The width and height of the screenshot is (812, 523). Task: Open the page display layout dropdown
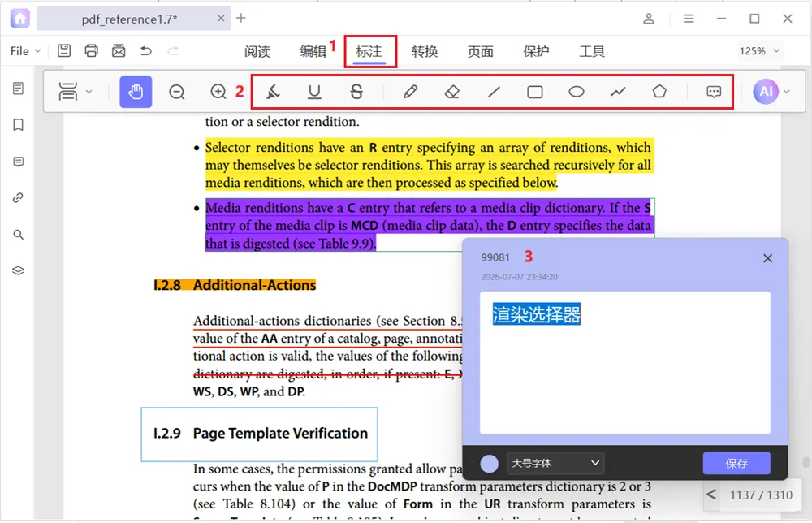click(75, 92)
